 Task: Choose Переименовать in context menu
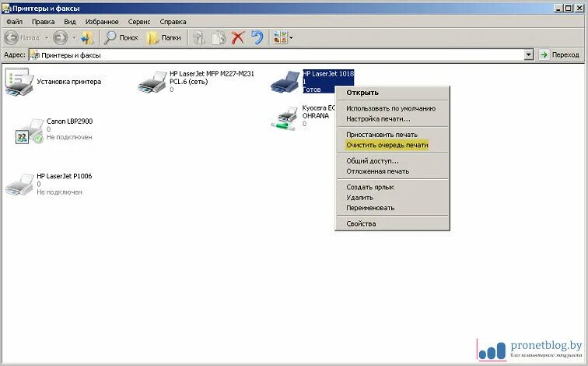[x=392, y=208]
